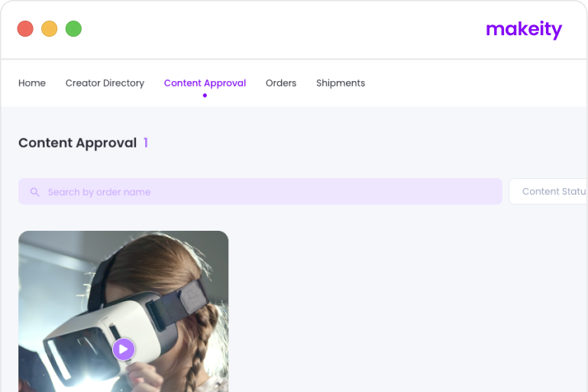Screen dimensions: 588x392
Task: Click the Content Approval page heading
Action: tap(78, 143)
